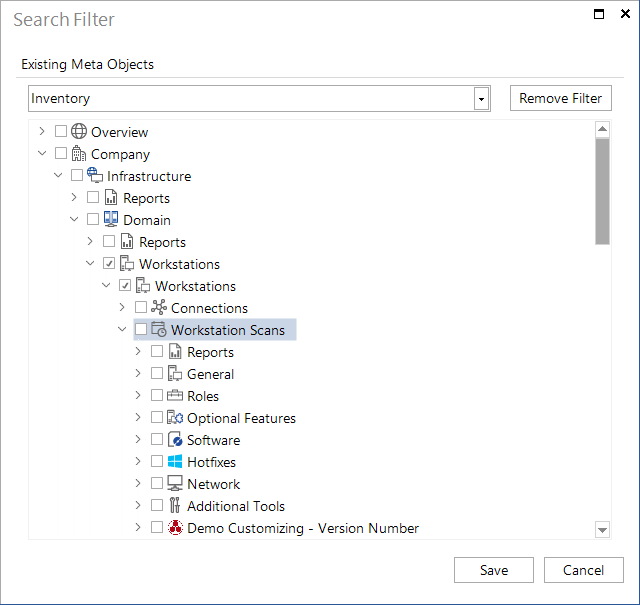Image resolution: width=640 pixels, height=605 pixels.
Task: Click the Save button
Action: [493, 570]
